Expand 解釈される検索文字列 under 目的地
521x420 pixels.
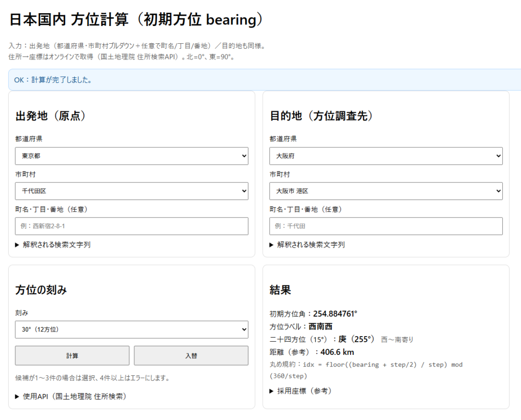[x=310, y=245]
